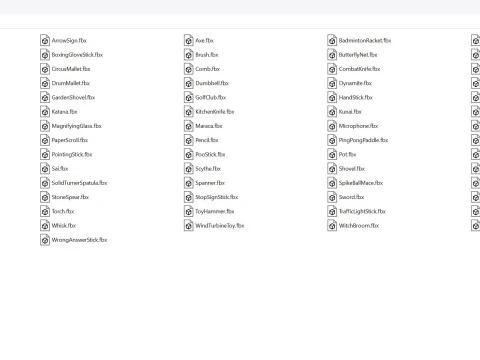Select the WrongAnswerStick.fbx file name
The height and width of the screenshot is (360, 480).
[79, 240]
